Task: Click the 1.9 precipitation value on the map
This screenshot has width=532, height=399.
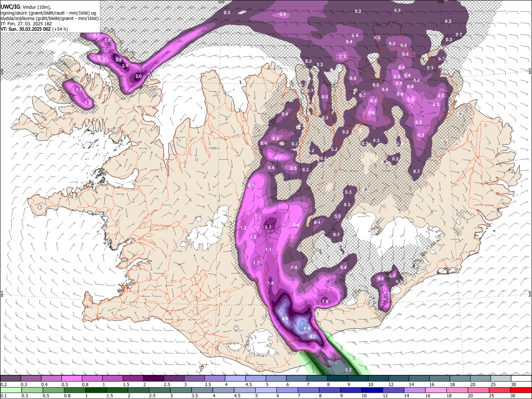Action: point(325,301)
